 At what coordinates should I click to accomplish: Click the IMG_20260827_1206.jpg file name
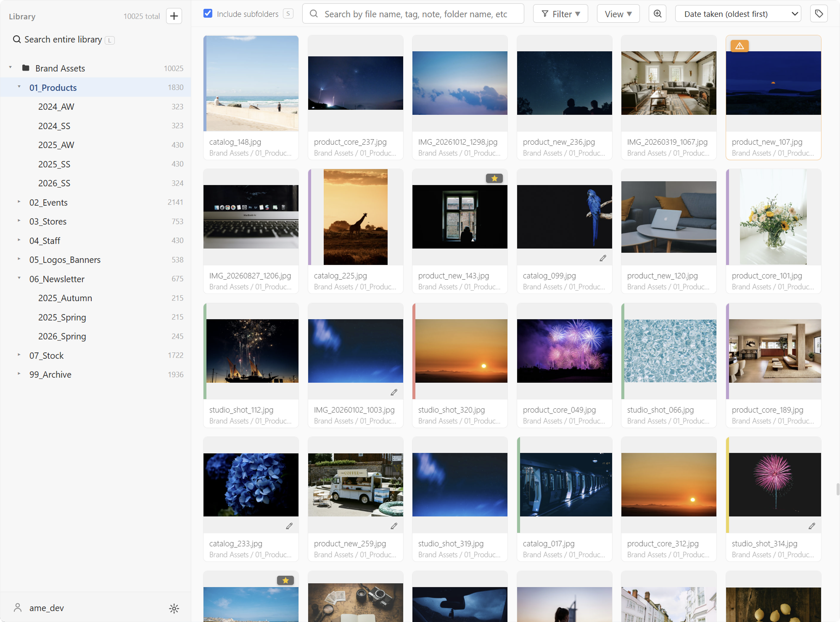[x=250, y=275]
